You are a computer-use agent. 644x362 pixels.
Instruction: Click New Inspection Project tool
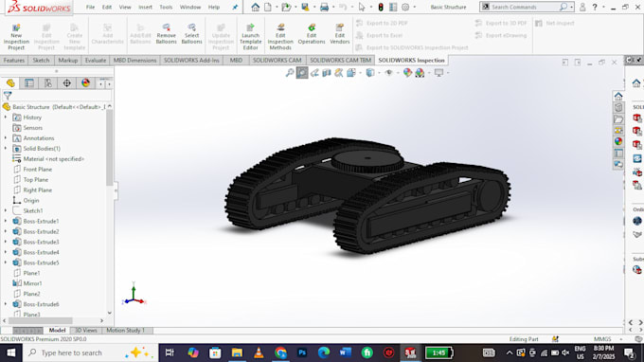(x=16, y=37)
